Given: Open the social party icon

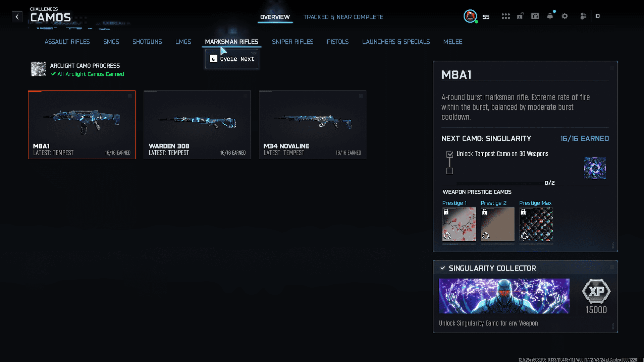Looking at the screenshot, I should [x=583, y=16].
